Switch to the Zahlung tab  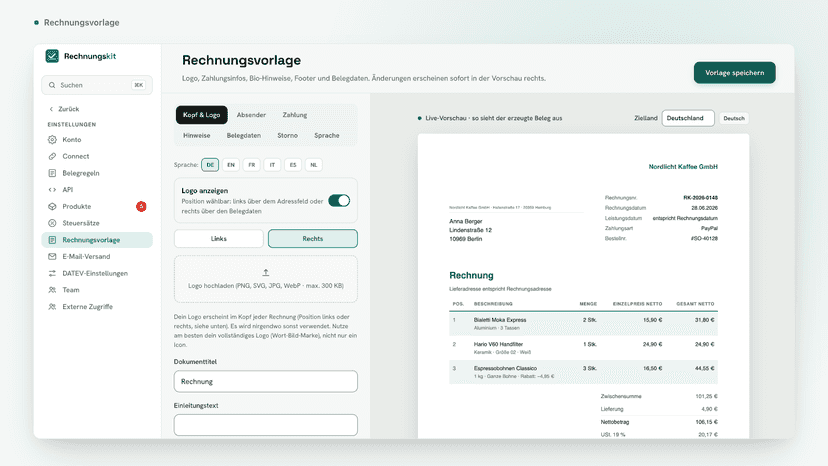tap(295, 115)
